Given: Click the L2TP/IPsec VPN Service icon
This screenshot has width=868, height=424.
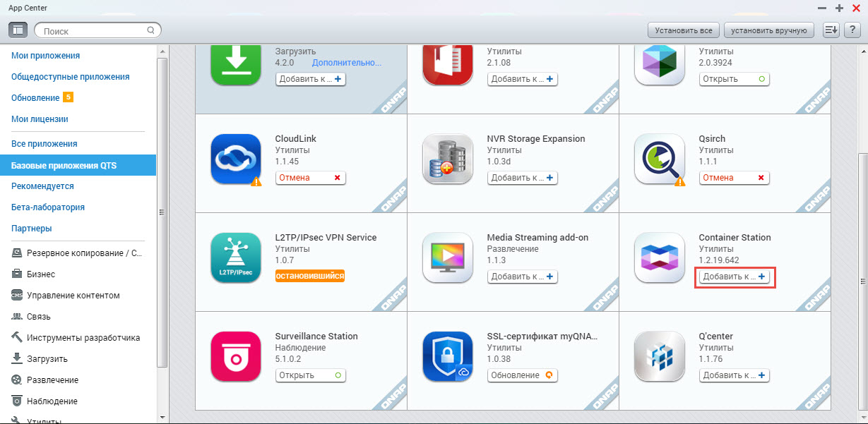Looking at the screenshot, I should click(236, 258).
